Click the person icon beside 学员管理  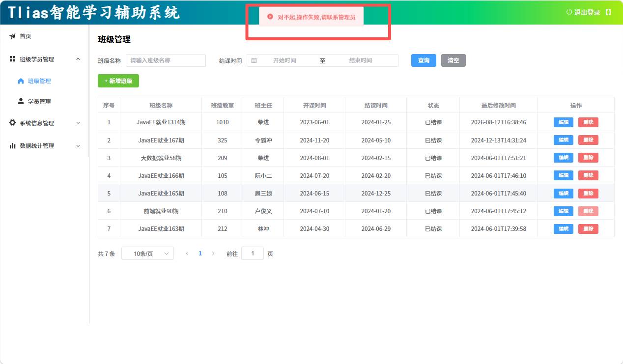[x=21, y=101]
